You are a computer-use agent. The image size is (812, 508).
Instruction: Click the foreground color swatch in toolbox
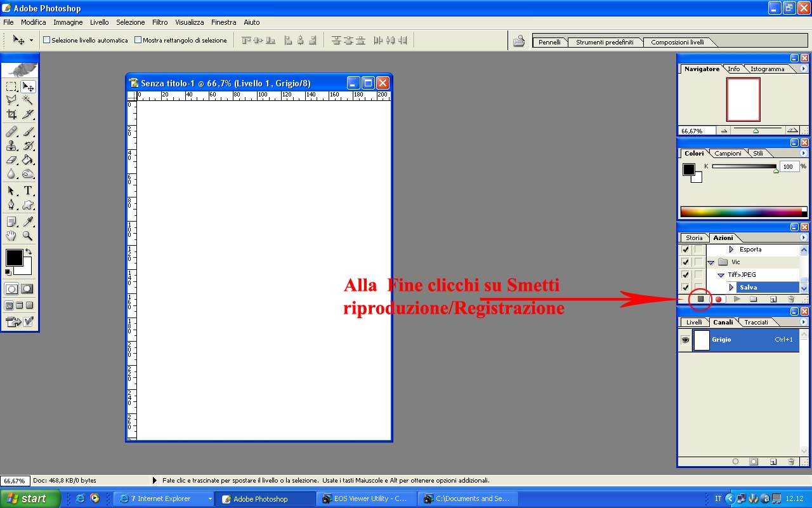tap(14, 257)
